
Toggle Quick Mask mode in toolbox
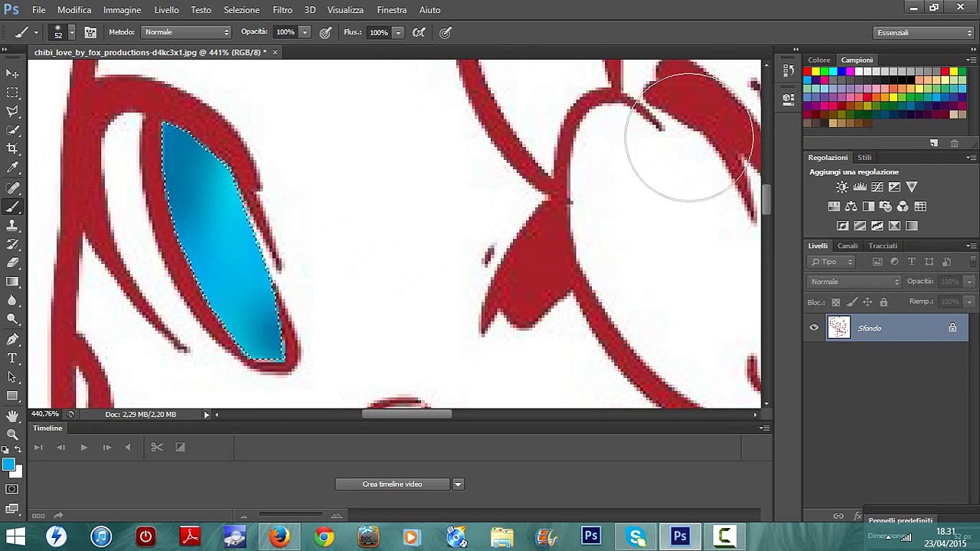pyautogui.click(x=12, y=489)
